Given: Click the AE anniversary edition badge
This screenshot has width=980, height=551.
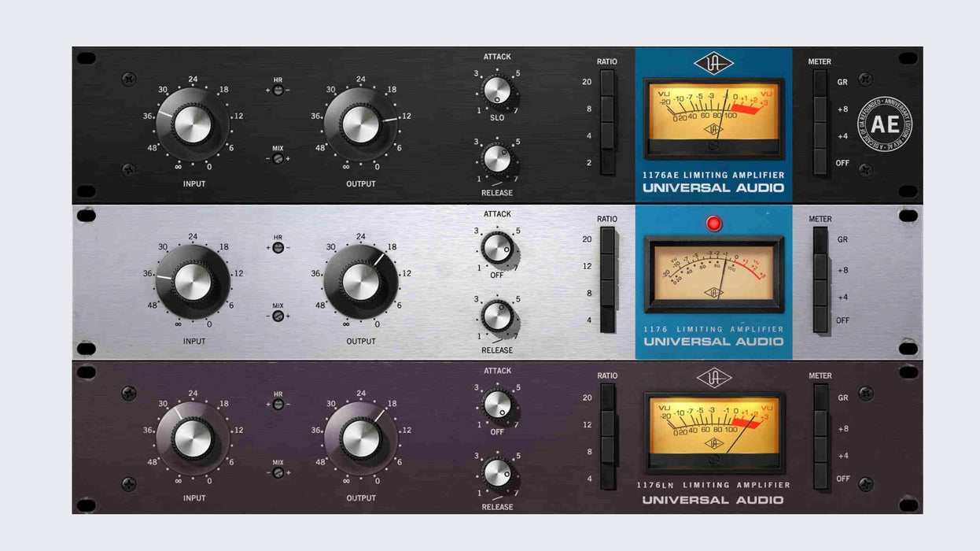Looking at the screenshot, I should pyautogui.click(x=885, y=124).
